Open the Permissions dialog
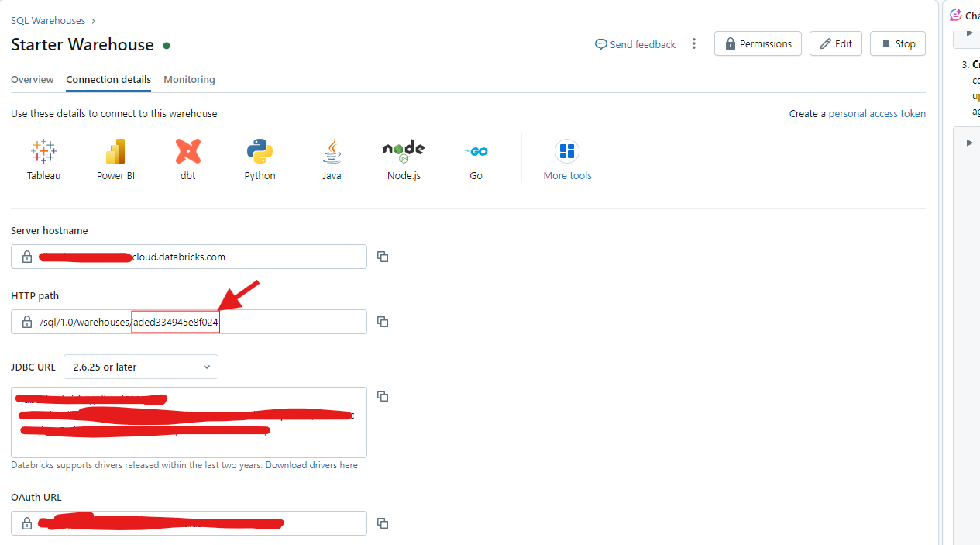The width and height of the screenshot is (980, 545). click(x=757, y=43)
